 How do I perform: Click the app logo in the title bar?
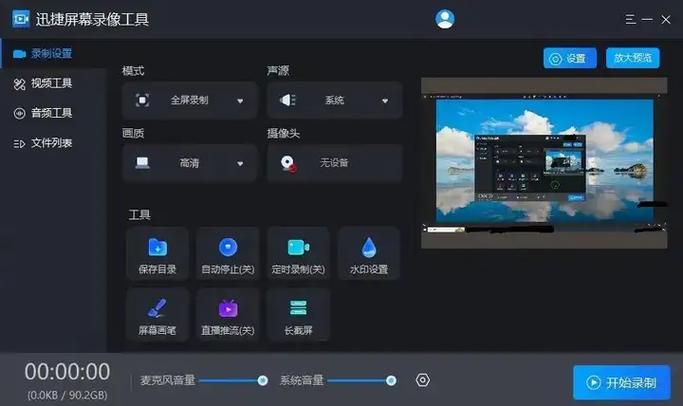pyautogui.click(x=21, y=19)
